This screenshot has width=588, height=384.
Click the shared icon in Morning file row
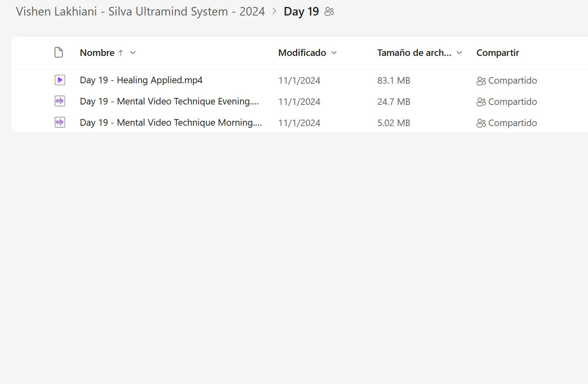(x=481, y=123)
